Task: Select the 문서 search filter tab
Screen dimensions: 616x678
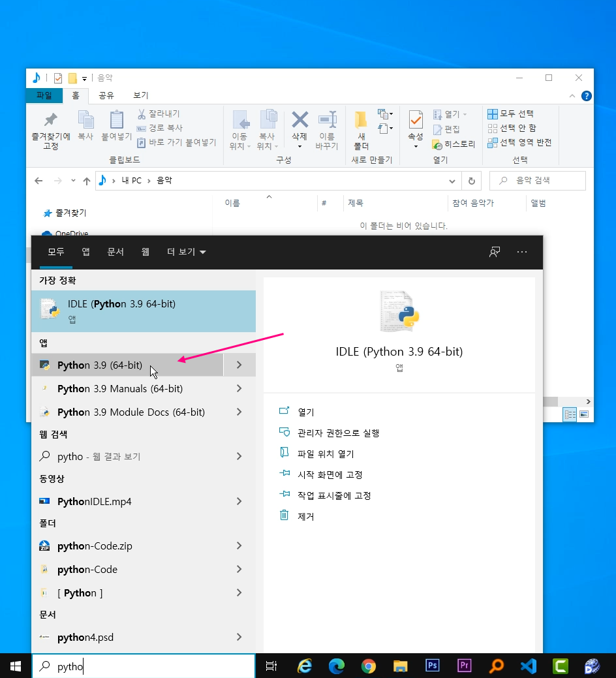Action: click(115, 252)
